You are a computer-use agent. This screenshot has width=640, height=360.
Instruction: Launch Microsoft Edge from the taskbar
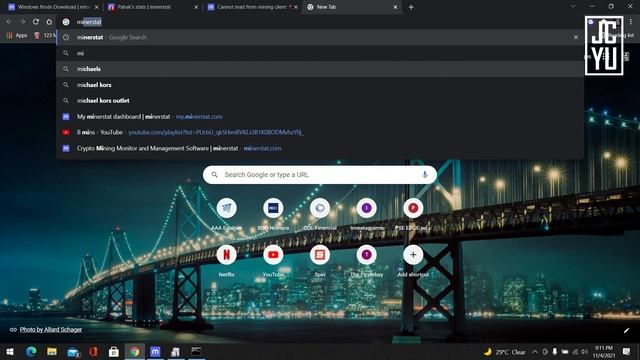click(x=31, y=351)
